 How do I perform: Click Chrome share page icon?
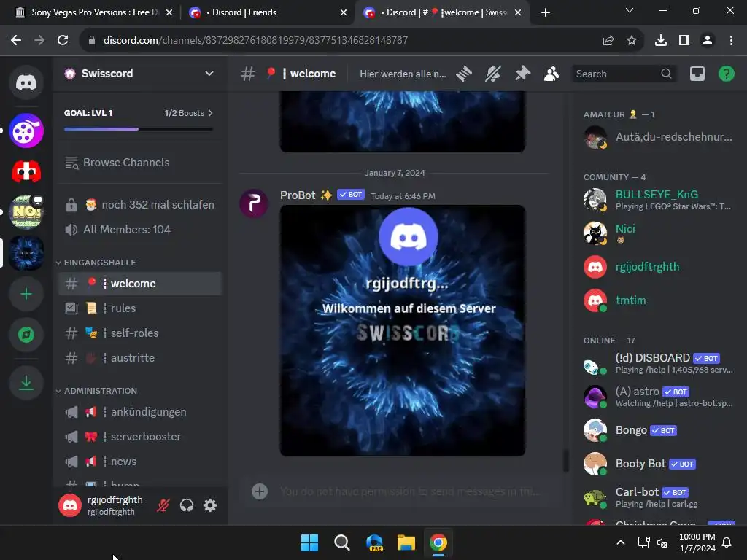click(608, 41)
